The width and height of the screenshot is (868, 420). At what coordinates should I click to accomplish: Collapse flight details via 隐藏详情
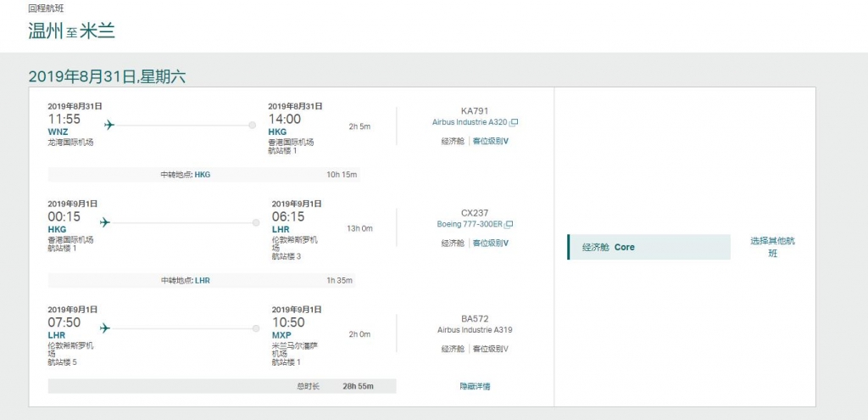(475, 386)
